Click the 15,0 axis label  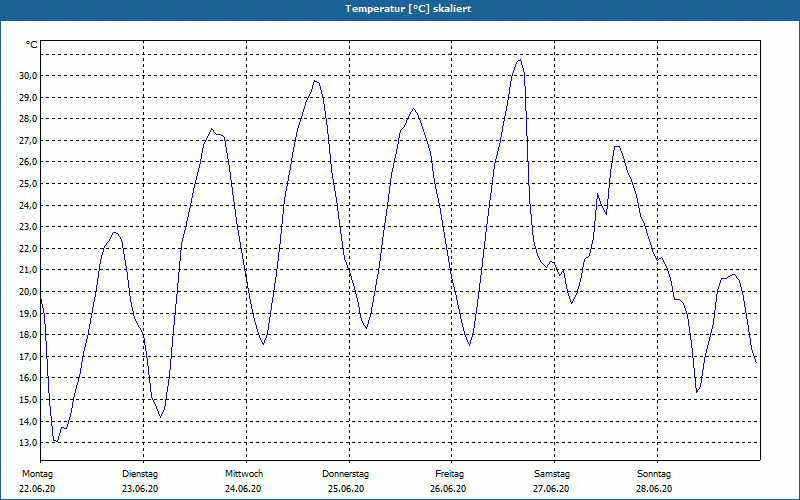point(28,399)
